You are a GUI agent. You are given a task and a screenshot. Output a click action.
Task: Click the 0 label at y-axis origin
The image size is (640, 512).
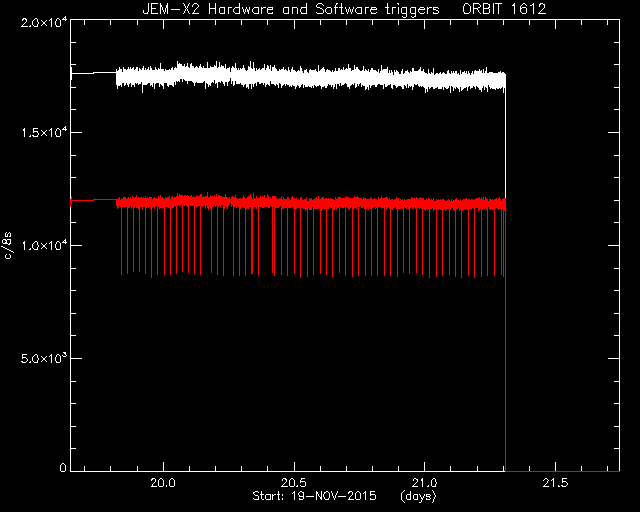click(x=63, y=468)
